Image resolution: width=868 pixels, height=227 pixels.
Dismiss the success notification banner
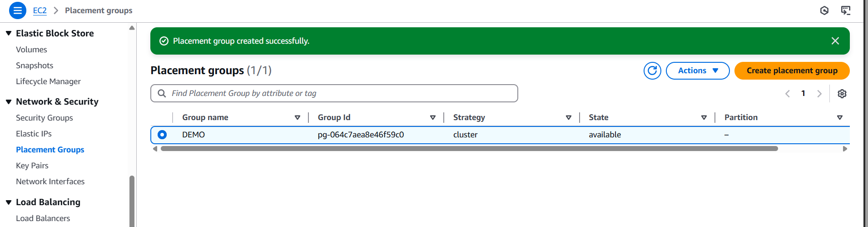click(x=835, y=41)
